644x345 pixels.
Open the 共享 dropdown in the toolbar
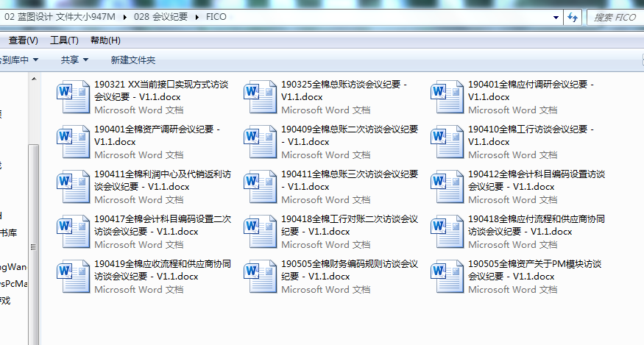[x=74, y=60]
